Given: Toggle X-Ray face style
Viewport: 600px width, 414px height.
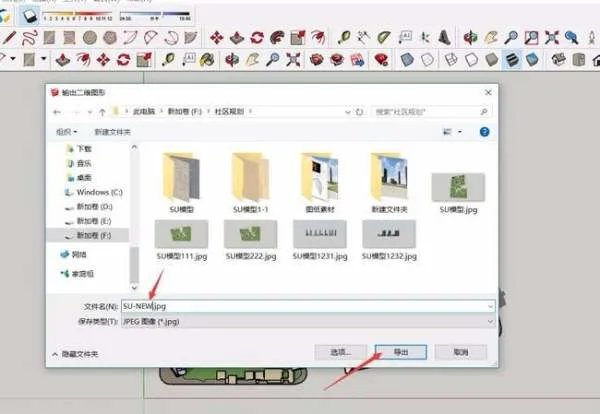Looking at the screenshot, I should click(x=407, y=59).
